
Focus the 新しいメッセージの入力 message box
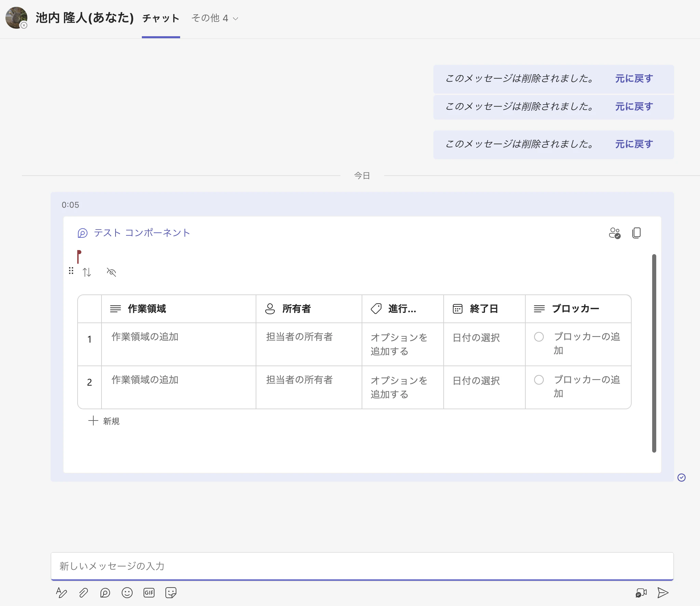click(x=362, y=566)
